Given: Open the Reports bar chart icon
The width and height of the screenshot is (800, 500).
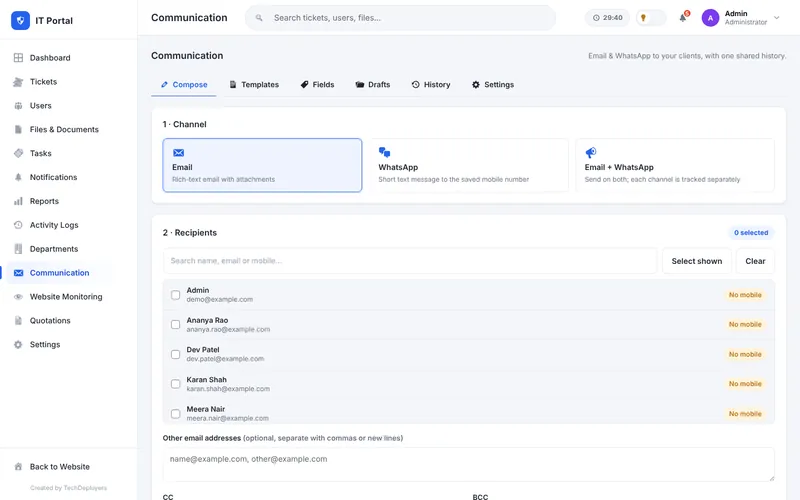Looking at the screenshot, I should pyautogui.click(x=18, y=201).
